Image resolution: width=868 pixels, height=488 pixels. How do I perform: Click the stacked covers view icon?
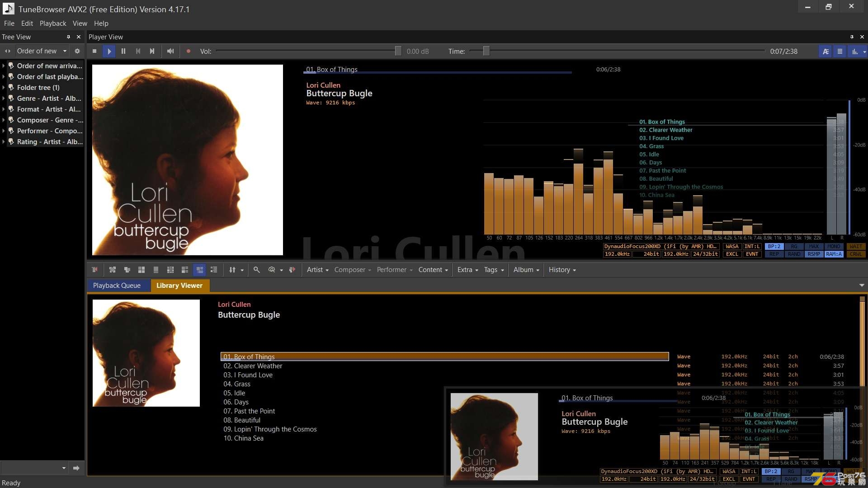pos(127,270)
